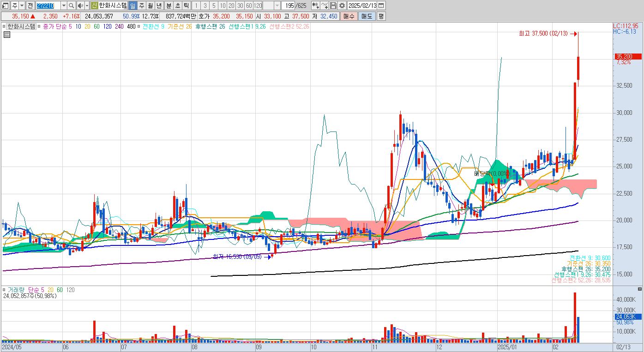Image resolution: width=644 pixels, height=352 pixels.
Task: Click the 35,200 current price tag
Action: tap(627, 56)
